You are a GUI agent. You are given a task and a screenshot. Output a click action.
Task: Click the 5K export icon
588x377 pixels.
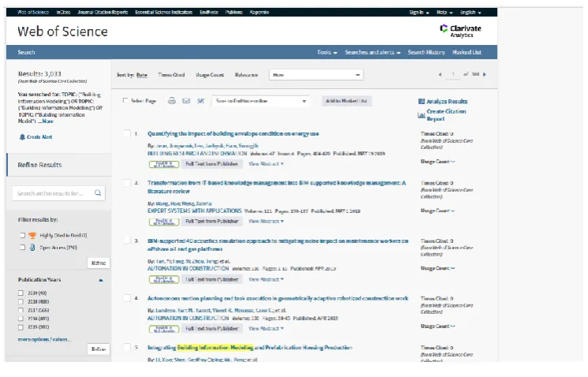200,101
